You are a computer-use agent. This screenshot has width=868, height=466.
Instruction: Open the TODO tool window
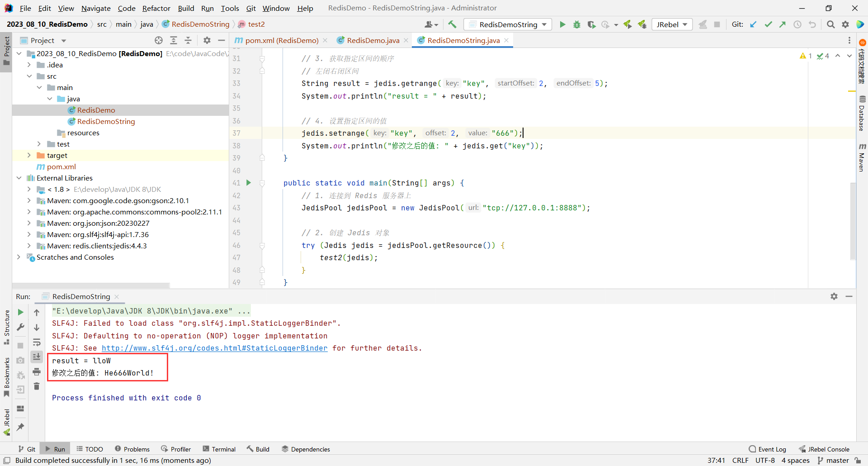90,449
